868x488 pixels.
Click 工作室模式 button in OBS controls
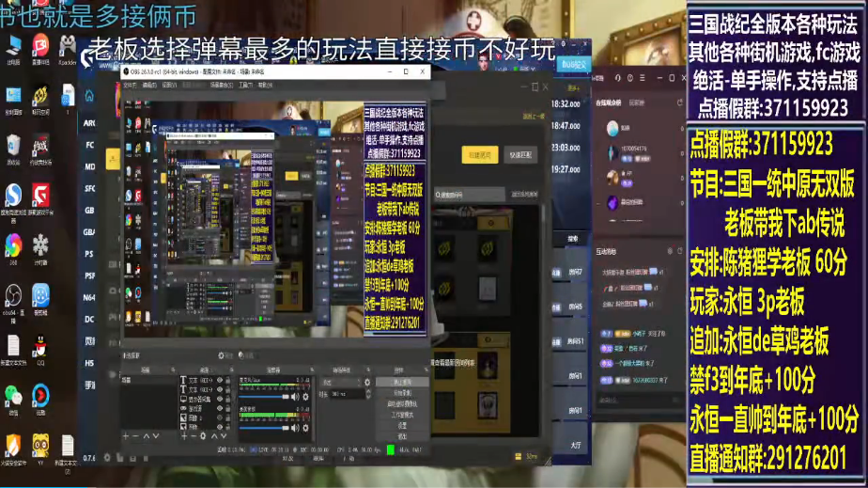402,415
